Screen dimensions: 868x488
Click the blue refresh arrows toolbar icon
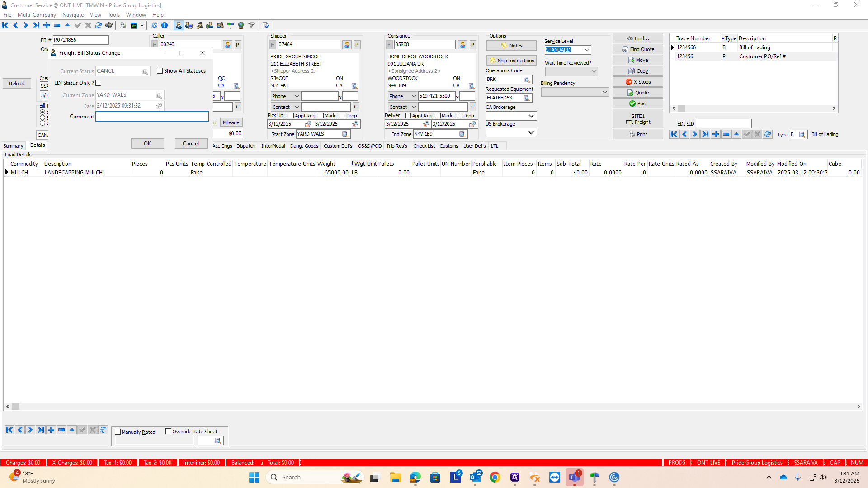tap(99, 26)
